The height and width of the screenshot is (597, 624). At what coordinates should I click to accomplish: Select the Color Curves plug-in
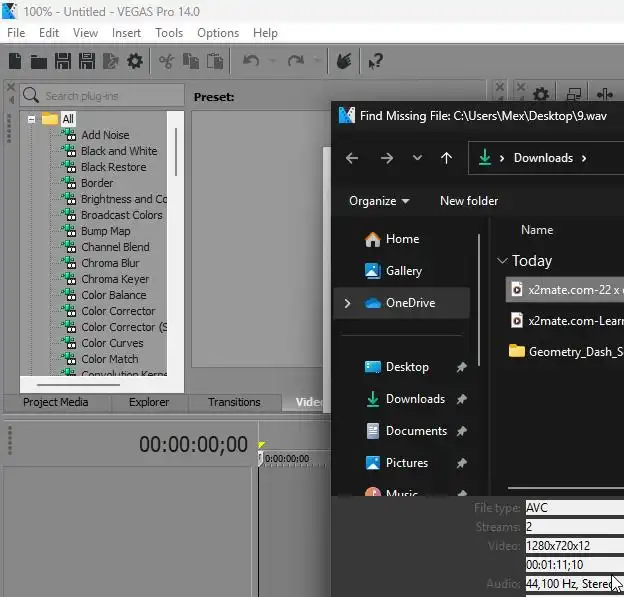click(112, 343)
